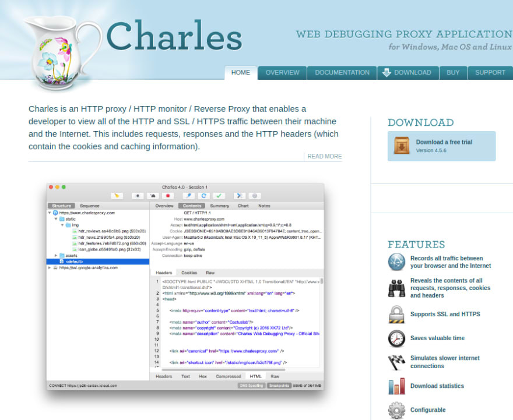Click the static folder icon in tree
The image size is (513, 420).
tap(62, 219)
